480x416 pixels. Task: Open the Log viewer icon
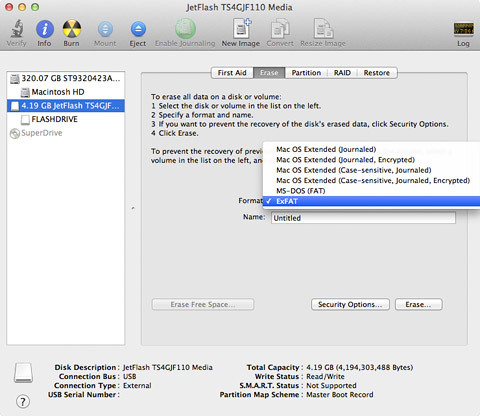tap(463, 29)
